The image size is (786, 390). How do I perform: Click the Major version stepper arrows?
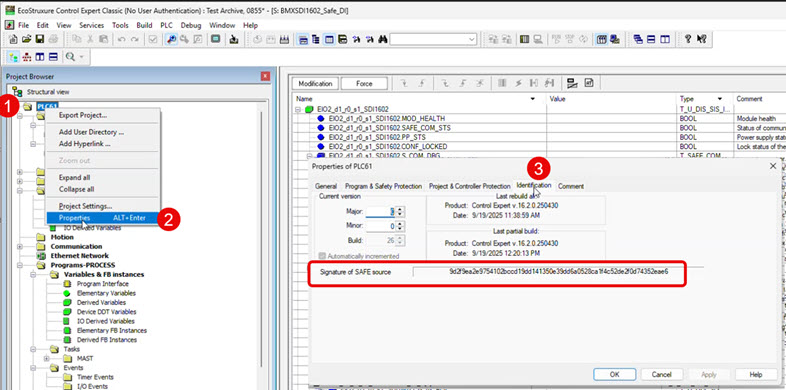400,212
